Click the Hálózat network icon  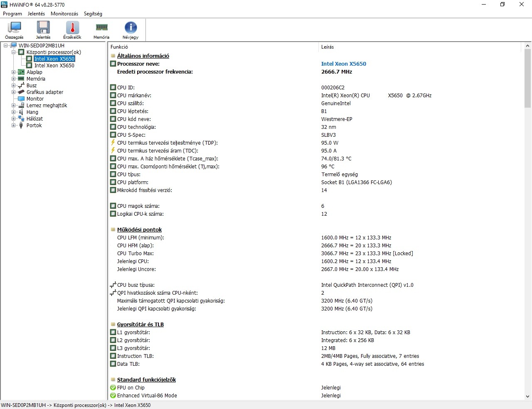point(21,118)
